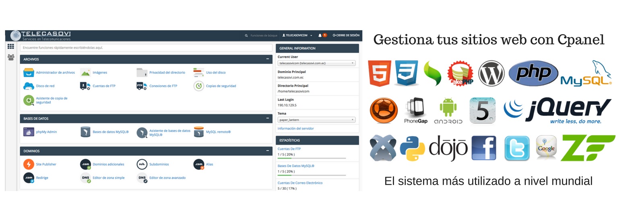Open the Cuentas De Correo Electrónico link
The width and height of the screenshot is (644, 221).
(x=300, y=183)
